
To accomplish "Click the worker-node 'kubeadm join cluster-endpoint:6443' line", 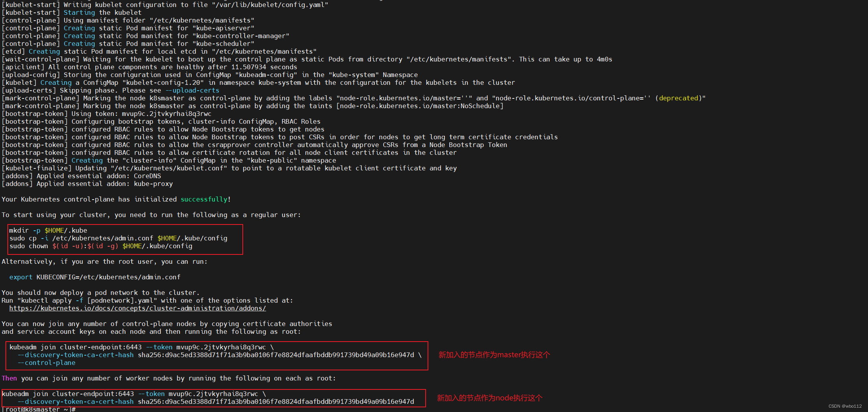I will [x=134, y=394].
